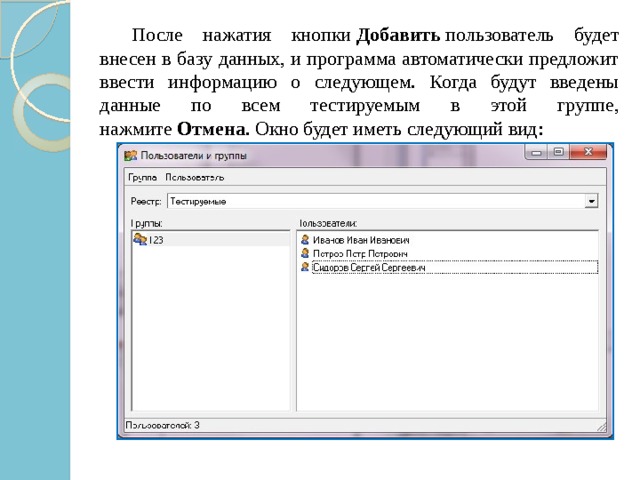Click the Реестр label

(x=146, y=201)
